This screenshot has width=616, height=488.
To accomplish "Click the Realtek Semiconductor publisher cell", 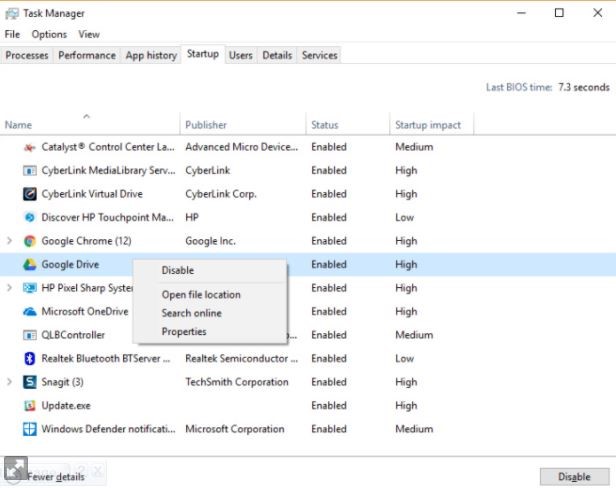I will click(x=242, y=358).
